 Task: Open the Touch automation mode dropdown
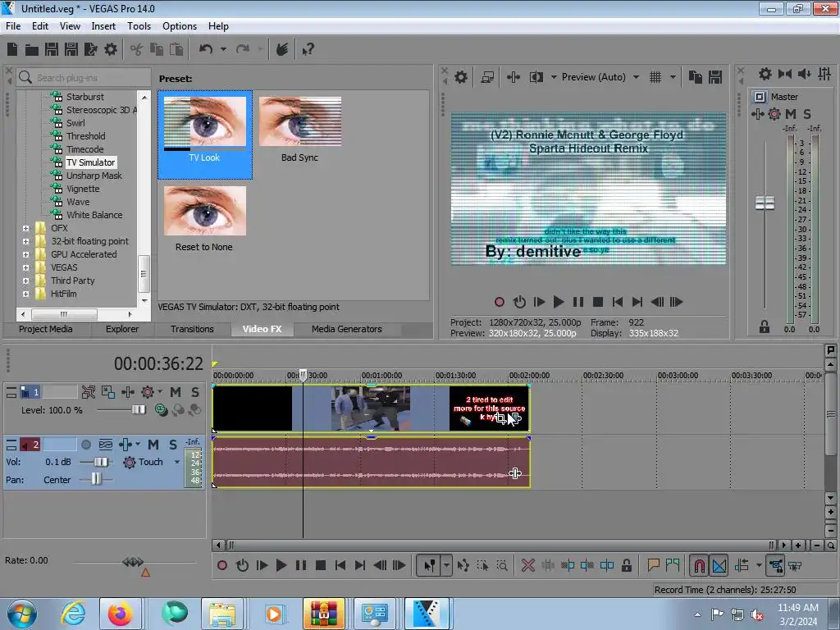point(177,462)
